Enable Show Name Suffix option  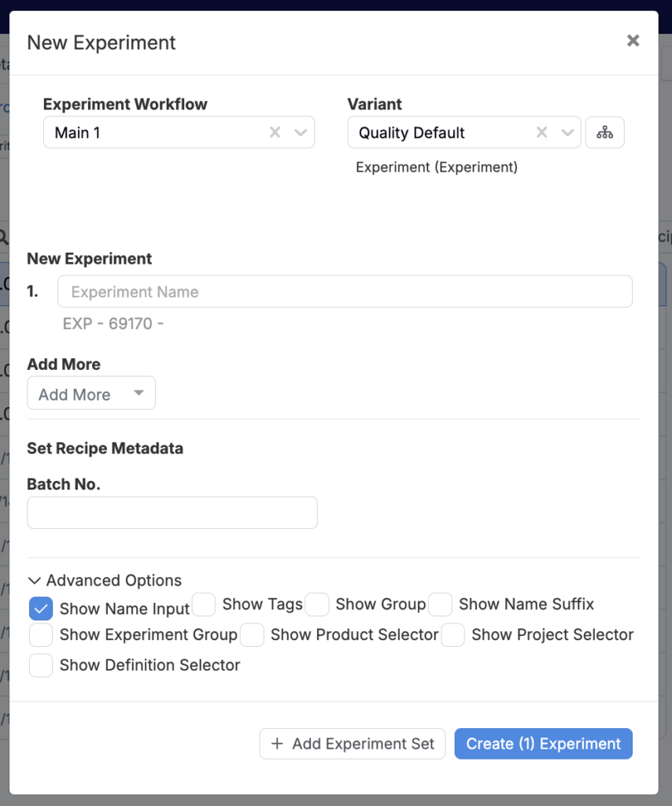(441, 604)
